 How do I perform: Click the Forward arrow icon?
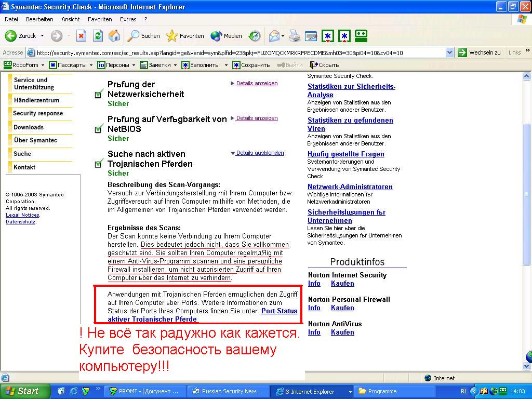pos(57,36)
